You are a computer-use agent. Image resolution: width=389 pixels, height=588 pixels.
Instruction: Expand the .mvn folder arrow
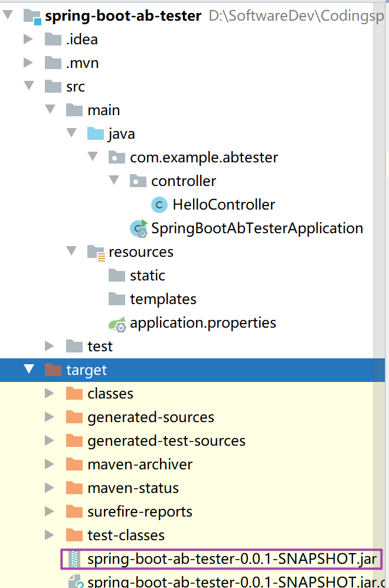(28, 63)
